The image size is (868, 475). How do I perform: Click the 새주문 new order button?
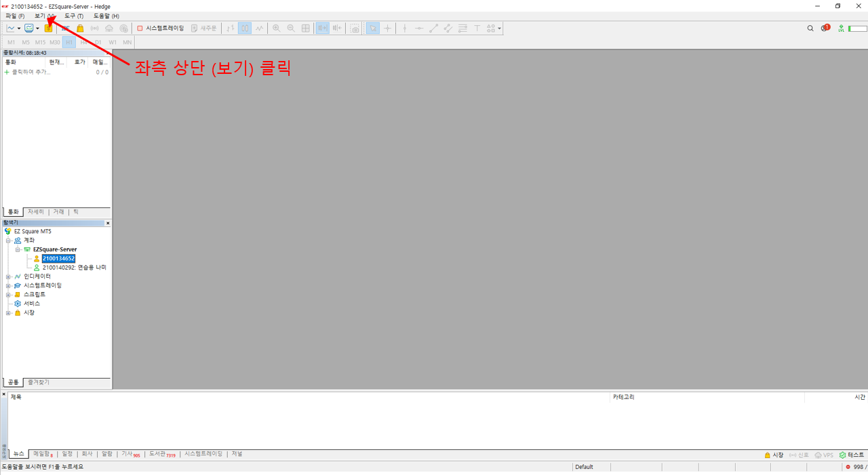tap(204, 28)
